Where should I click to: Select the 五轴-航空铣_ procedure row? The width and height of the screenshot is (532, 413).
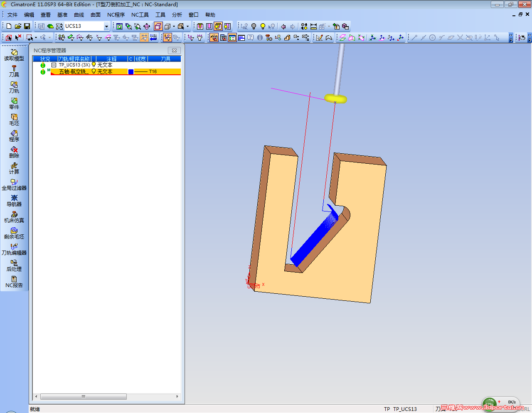click(x=116, y=71)
